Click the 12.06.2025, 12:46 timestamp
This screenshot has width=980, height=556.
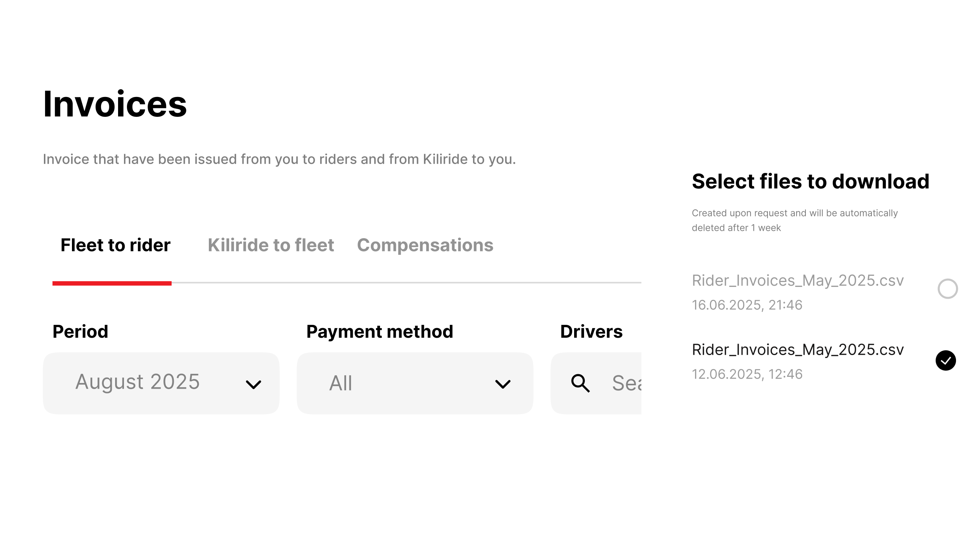pos(747,374)
